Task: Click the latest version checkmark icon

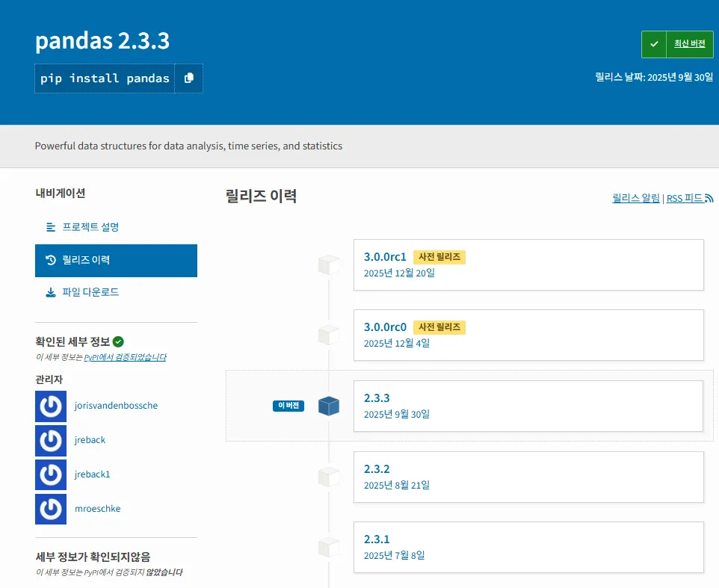Action: [654, 44]
